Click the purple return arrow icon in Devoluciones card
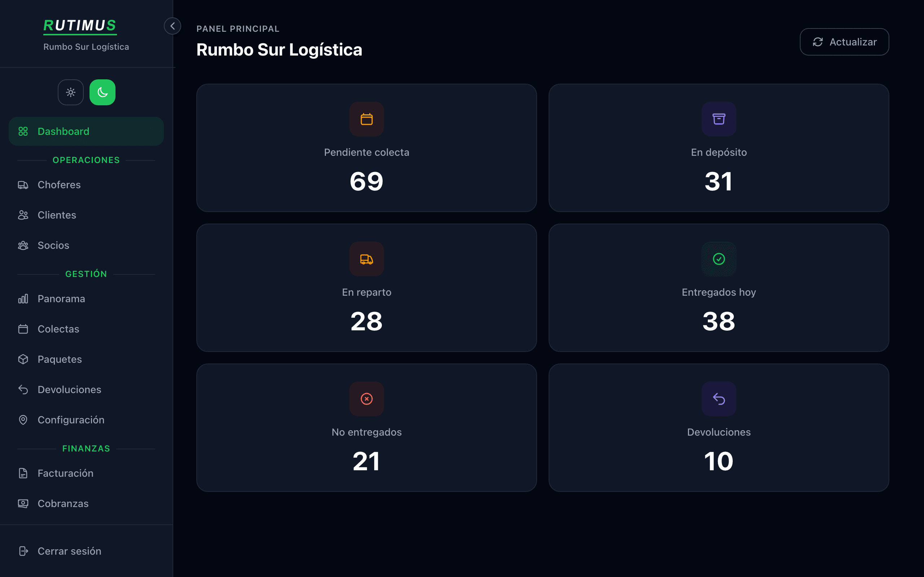The height and width of the screenshot is (577, 924). pyautogui.click(x=719, y=399)
